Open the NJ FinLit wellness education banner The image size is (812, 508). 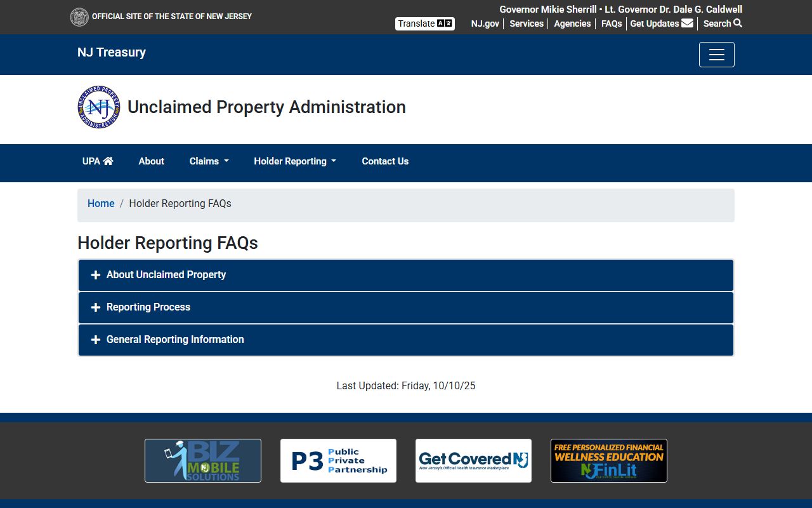(x=609, y=460)
